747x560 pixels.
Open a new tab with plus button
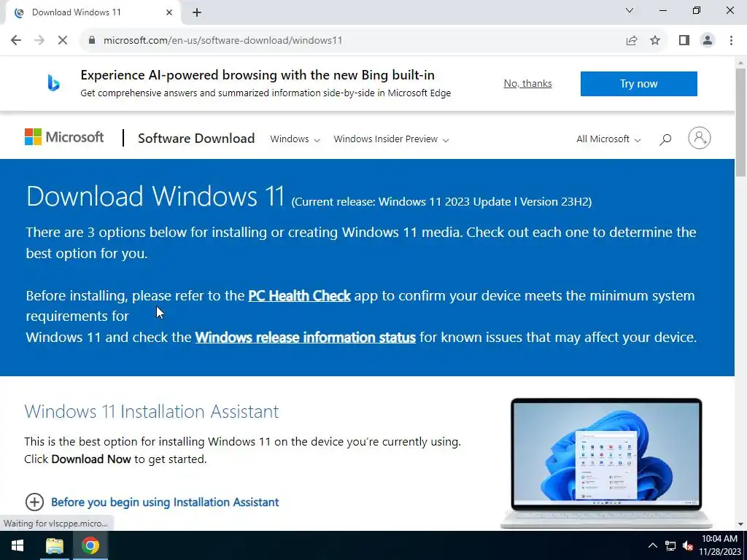(197, 13)
